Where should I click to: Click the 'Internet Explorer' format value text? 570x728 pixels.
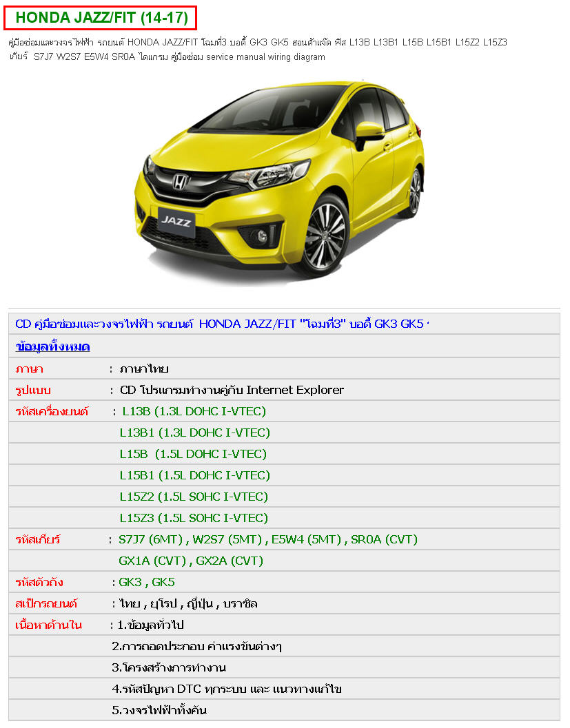click(295, 390)
